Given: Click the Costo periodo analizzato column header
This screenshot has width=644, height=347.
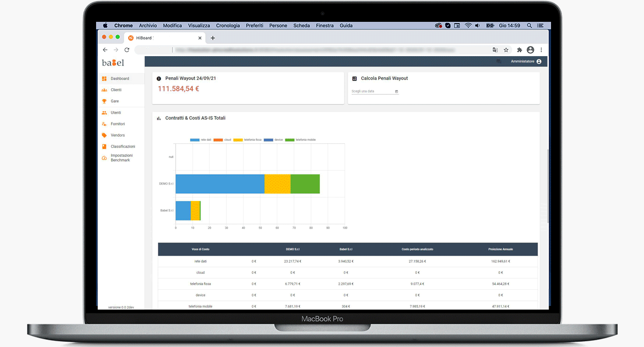Looking at the screenshot, I should 418,249.
